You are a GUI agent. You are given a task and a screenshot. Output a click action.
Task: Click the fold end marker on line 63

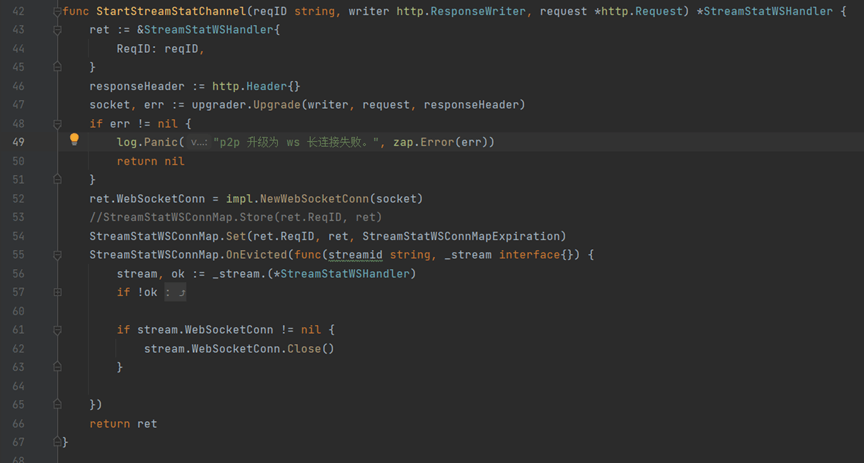pos(57,367)
